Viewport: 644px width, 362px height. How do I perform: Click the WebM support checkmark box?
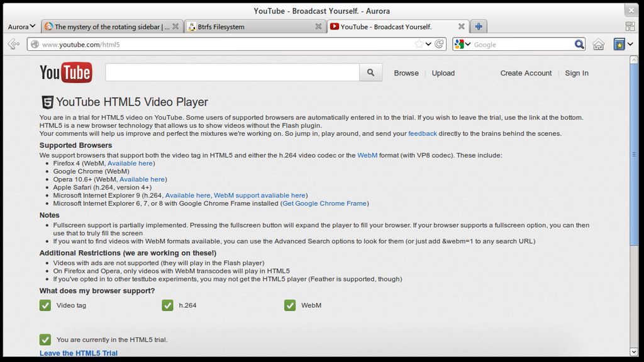point(289,305)
